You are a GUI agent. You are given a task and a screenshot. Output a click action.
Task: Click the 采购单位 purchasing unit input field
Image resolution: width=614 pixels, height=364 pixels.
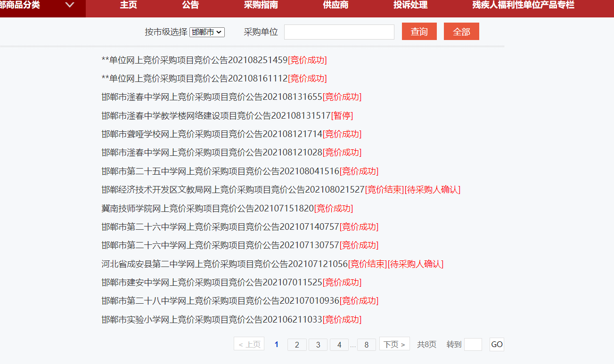pos(338,32)
